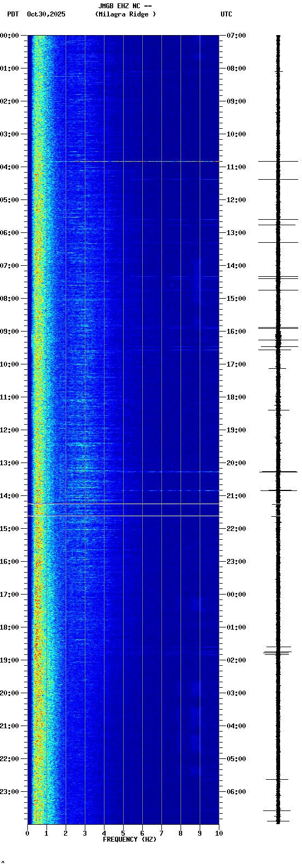Pick the '07:00' label on the UTC axis
302x868 pixels.
point(236,36)
